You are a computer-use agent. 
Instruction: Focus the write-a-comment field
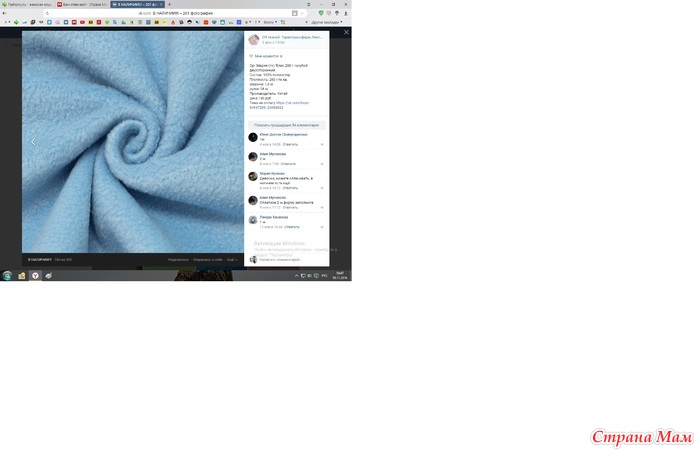coord(292,259)
